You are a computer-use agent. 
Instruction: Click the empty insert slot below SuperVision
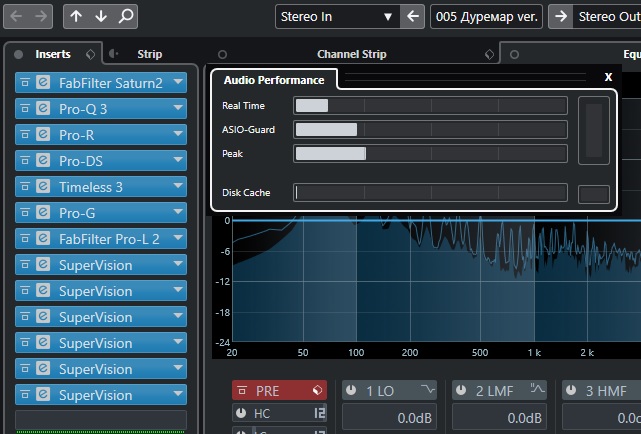click(x=101, y=419)
